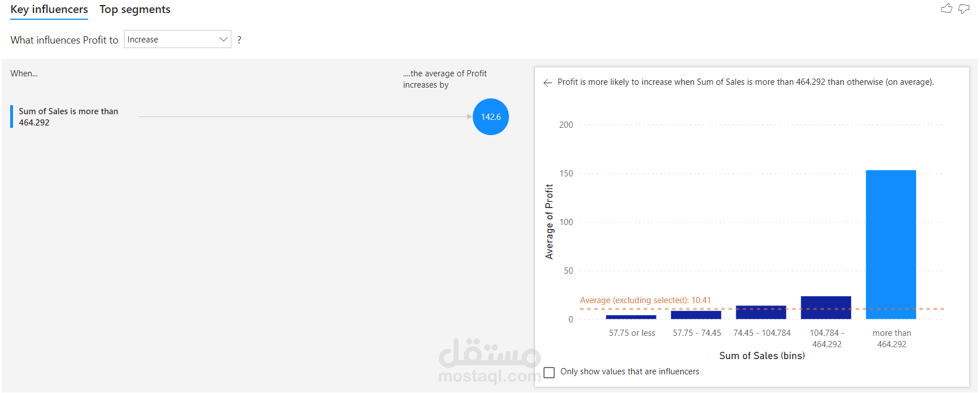Click the 'Average (excluding selected): 10.41' label
Viewport: 980px width, 393px height.
coord(645,300)
